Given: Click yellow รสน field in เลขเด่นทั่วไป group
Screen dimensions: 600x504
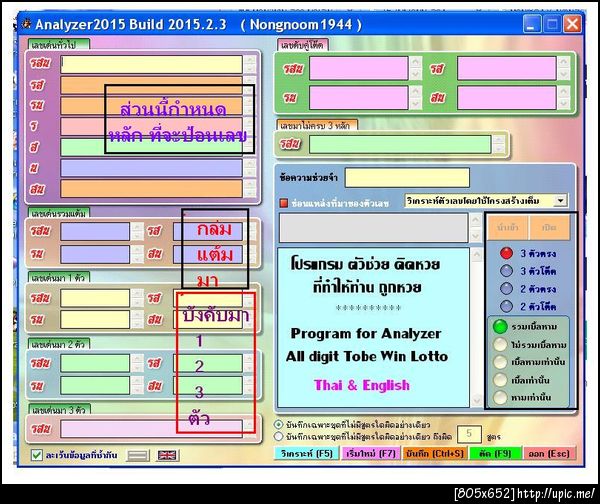Looking at the screenshot, I should click(152, 64).
